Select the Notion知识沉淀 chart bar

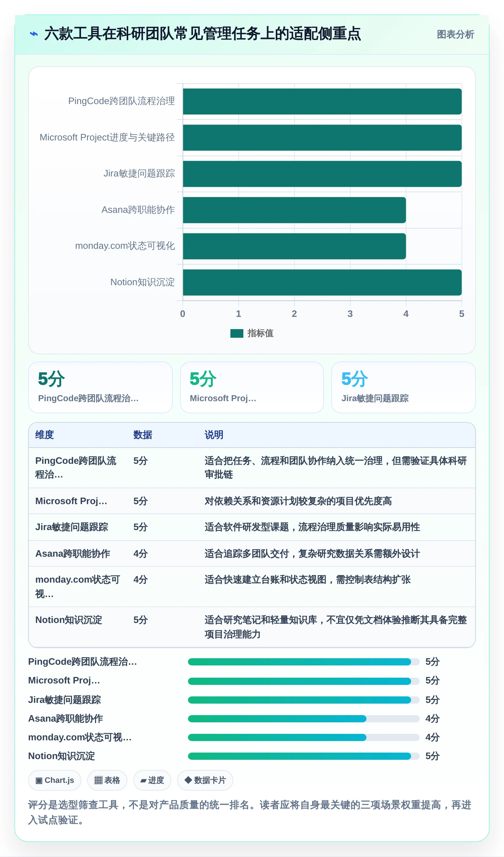click(322, 282)
